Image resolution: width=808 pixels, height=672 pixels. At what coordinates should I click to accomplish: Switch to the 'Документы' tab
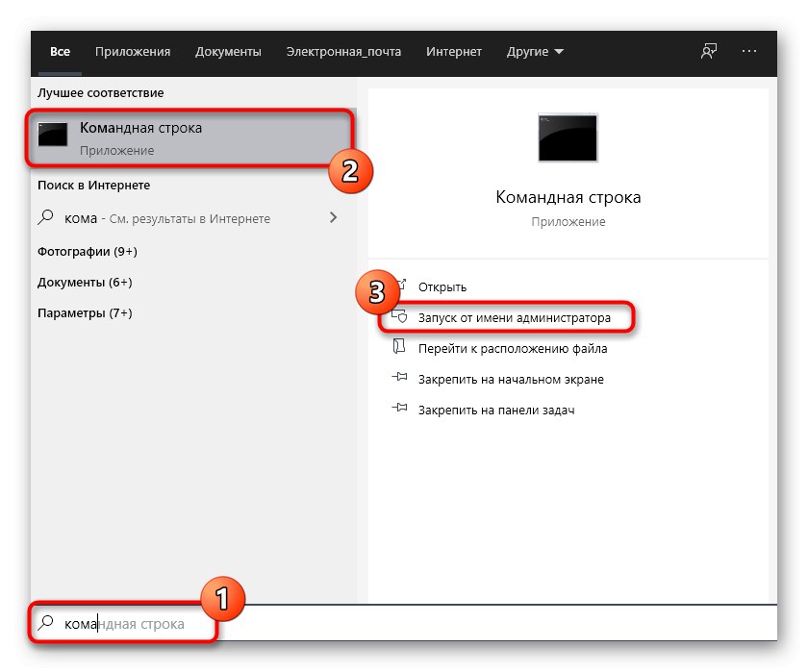tap(228, 52)
